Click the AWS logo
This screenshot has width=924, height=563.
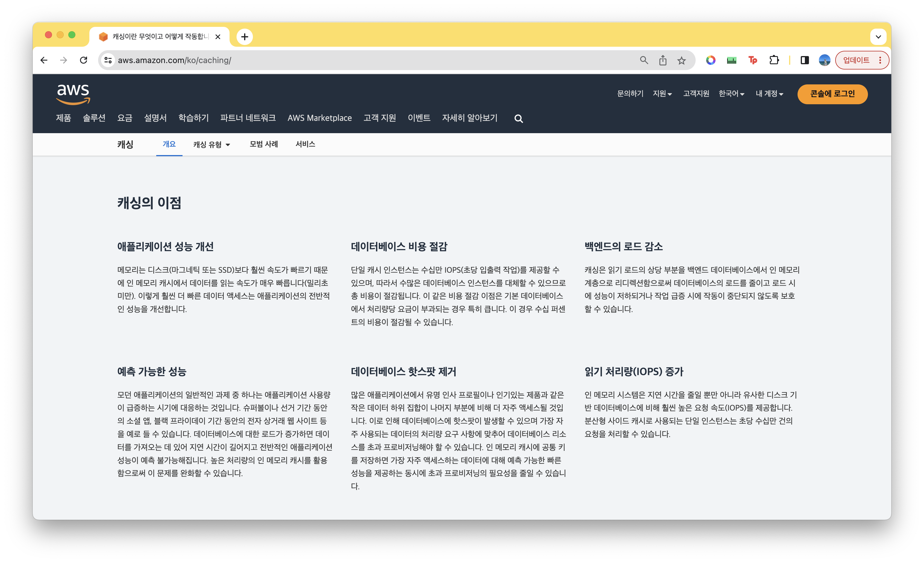(73, 94)
